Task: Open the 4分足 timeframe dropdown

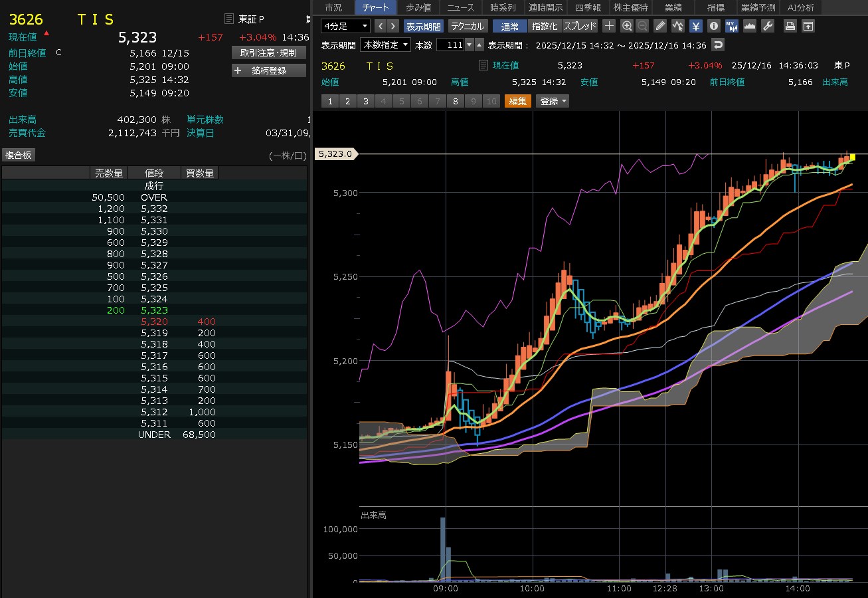Action: (345, 26)
